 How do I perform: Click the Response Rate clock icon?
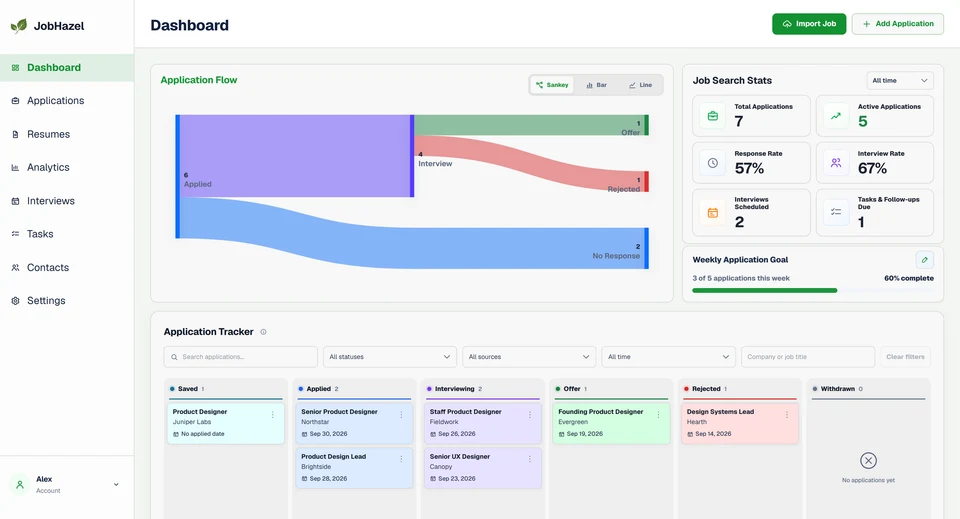click(713, 163)
